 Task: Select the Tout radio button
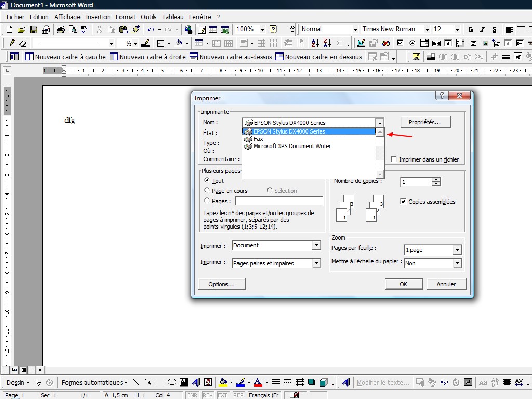[207, 180]
